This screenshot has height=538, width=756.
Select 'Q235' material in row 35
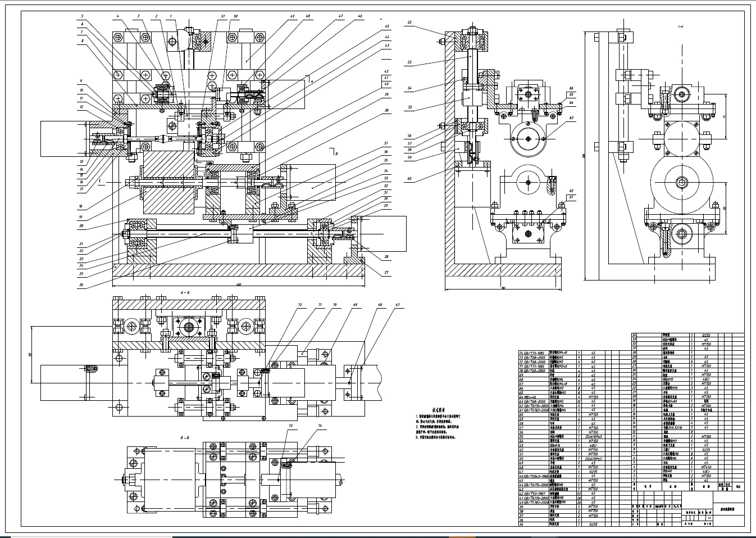(593, 525)
